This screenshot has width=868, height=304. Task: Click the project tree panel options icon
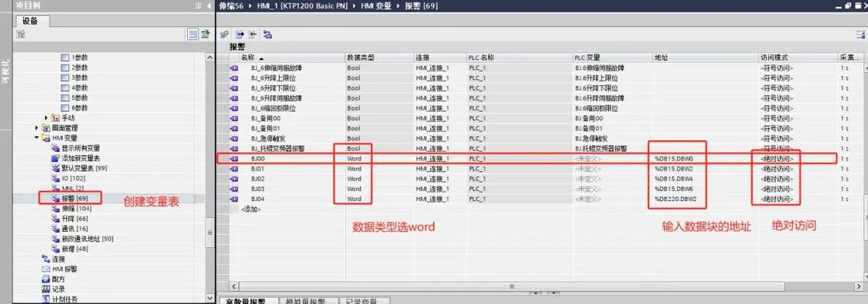[198, 5]
